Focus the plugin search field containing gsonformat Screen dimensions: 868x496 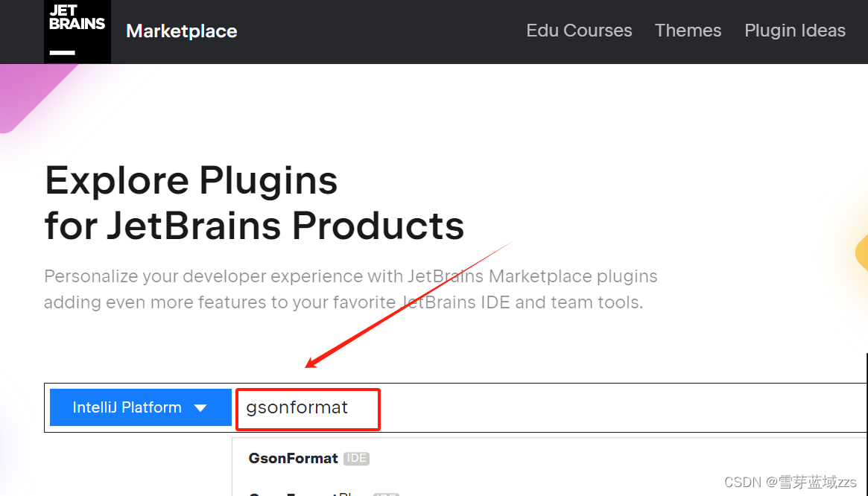point(551,408)
